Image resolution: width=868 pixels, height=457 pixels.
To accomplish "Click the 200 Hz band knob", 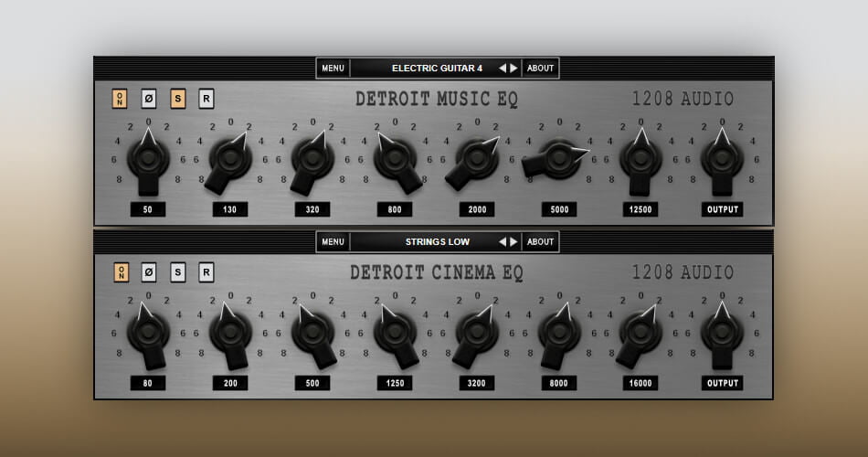I will pos(230,333).
